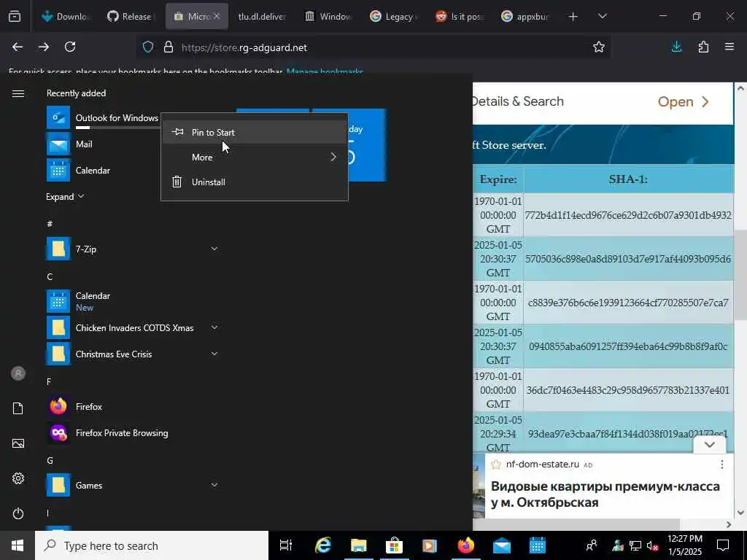Open Microsoft Store from the taskbar
747x560 pixels.
394,545
